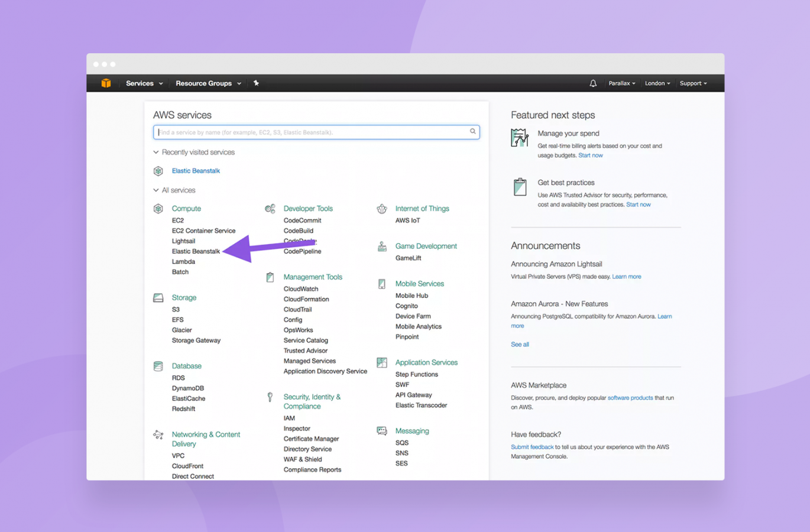Open AWS IoT service

coord(408,220)
